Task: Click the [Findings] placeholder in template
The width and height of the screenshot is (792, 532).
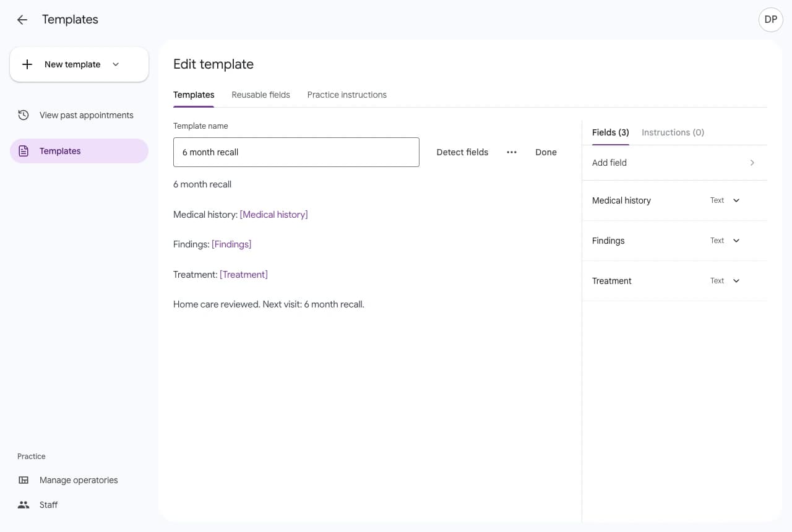Action: (x=231, y=244)
